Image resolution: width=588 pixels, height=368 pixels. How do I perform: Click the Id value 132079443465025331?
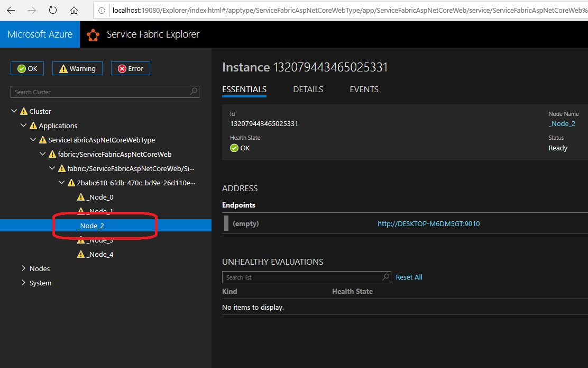coord(264,123)
